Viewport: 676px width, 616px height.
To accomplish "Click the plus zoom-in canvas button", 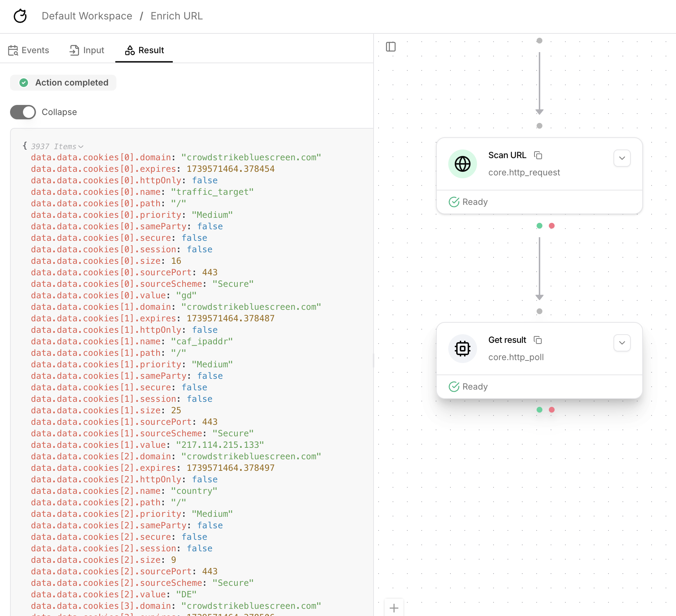I will [x=394, y=608].
